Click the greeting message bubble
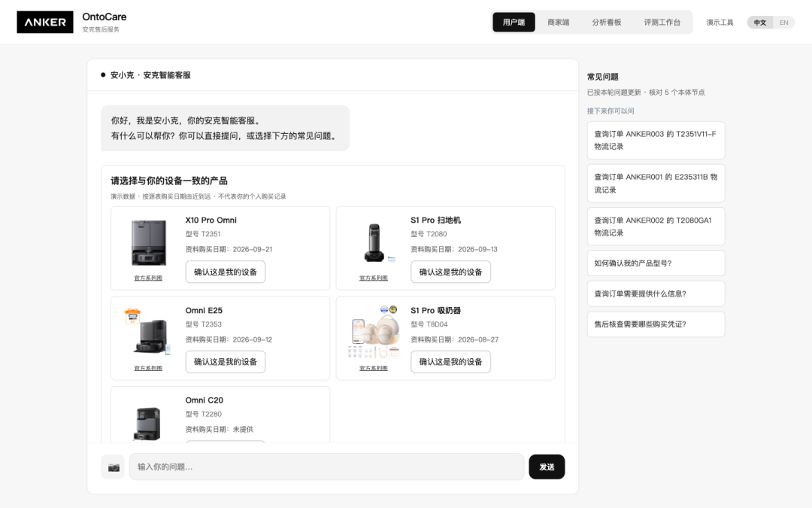This screenshot has width=812, height=508. click(225, 128)
